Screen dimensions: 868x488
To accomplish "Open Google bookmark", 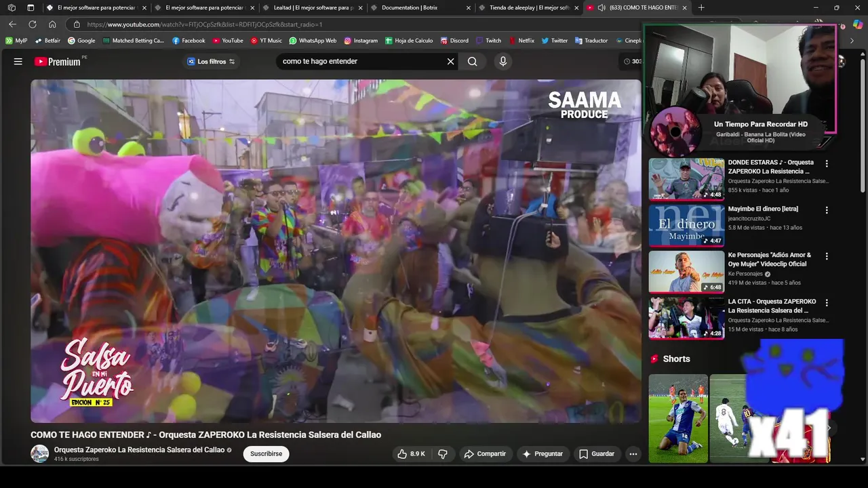I will [x=81, y=41].
